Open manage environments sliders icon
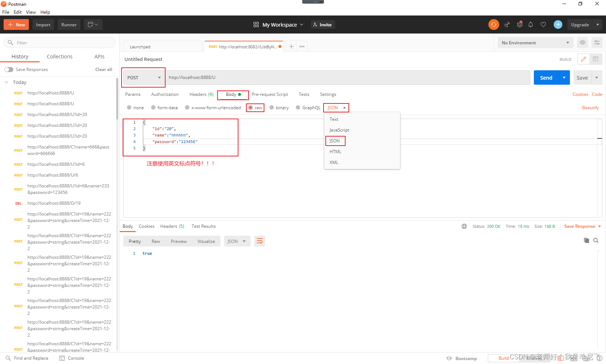This screenshot has height=364, width=606. tap(597, 43)
